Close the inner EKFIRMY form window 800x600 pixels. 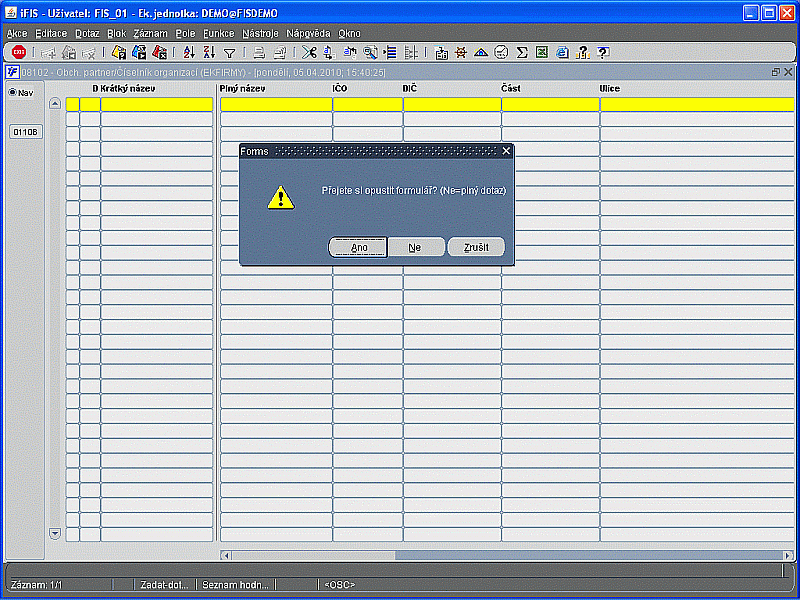(x=788, y=72)
